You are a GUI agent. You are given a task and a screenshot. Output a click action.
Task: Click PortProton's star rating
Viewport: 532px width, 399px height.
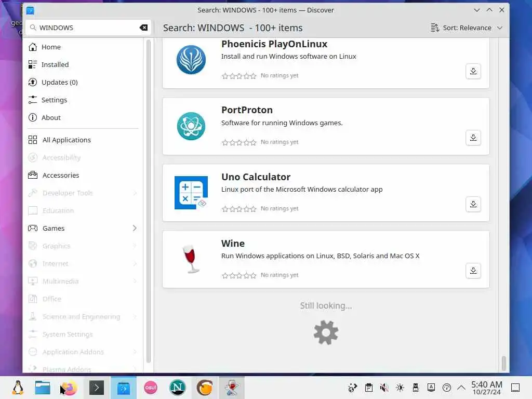[239, 142]
